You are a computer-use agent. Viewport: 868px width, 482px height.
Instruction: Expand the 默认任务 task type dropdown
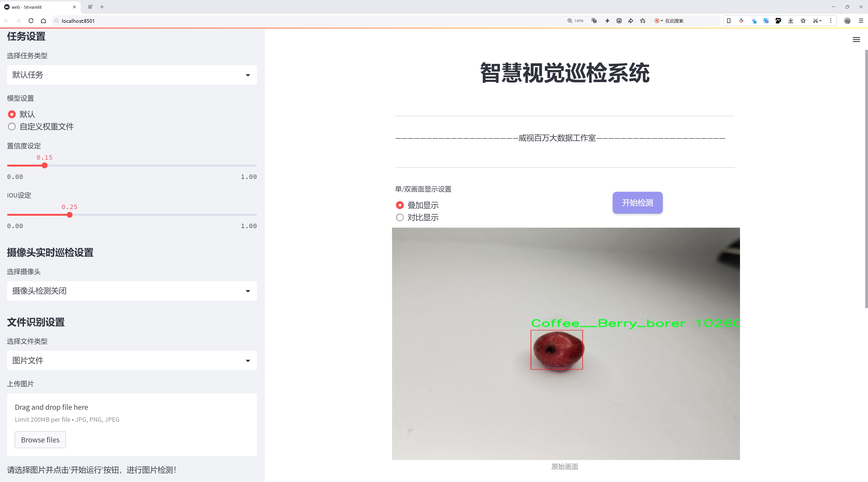(x=132, y=75)
